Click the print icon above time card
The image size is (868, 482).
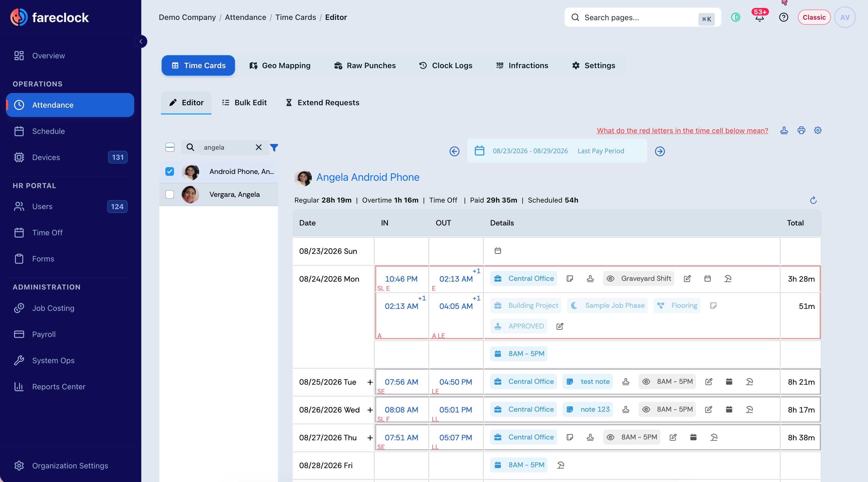(801, 130)
